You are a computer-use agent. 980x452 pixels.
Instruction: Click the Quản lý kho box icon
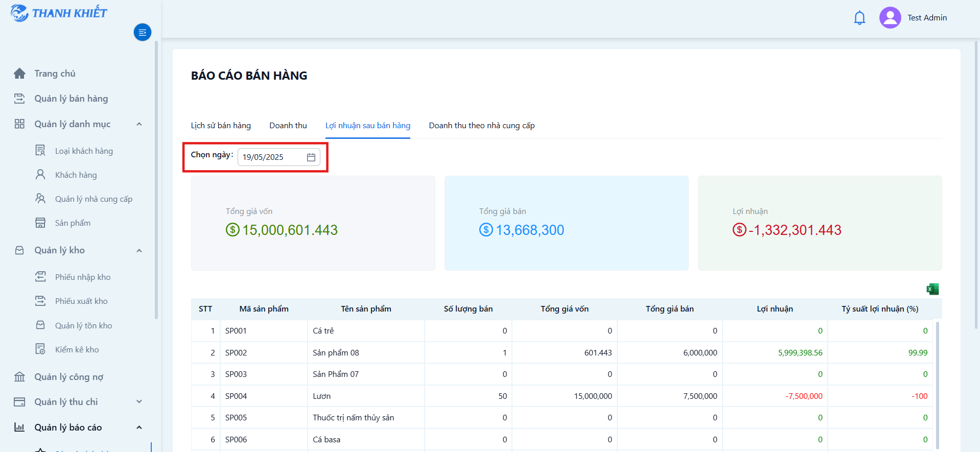(19, 250)
